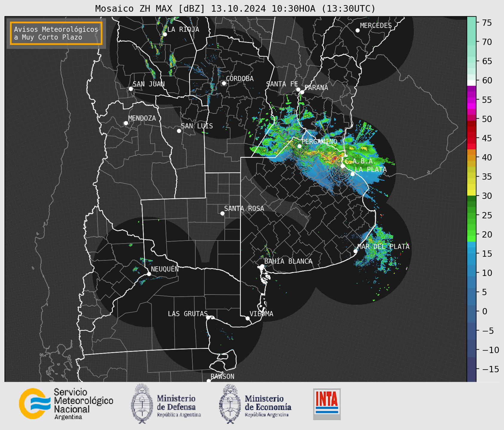This screenshot has height=430, width=504.
Task: Select the Bahía Blanca city marker
Action: (x=262, y=266)
